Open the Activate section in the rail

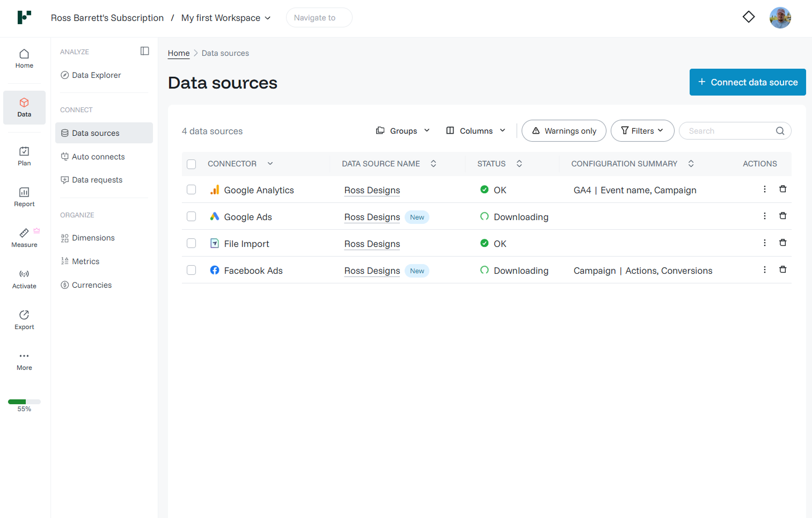click(x=24, y=279)
